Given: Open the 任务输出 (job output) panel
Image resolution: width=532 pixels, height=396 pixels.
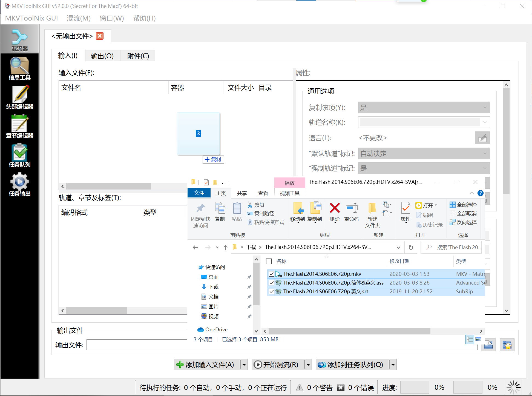Looking at the screenshot, I should click(19, 185).
